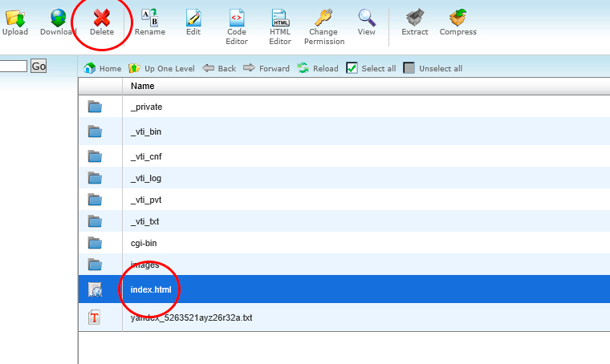The image size is (610, 364).
Task: Click the Upload toolbar icon
Action: click(x=15, y=18)
